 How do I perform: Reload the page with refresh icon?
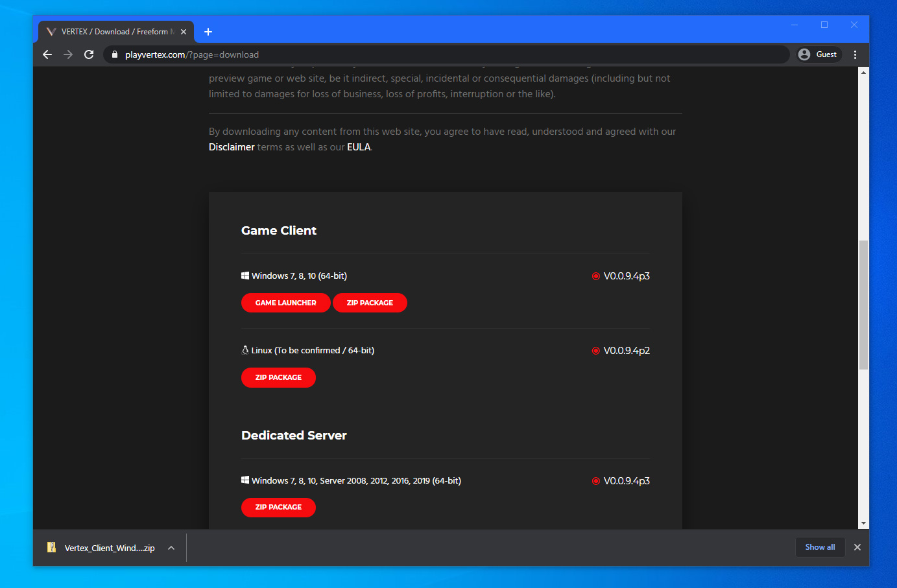point(89,54)
